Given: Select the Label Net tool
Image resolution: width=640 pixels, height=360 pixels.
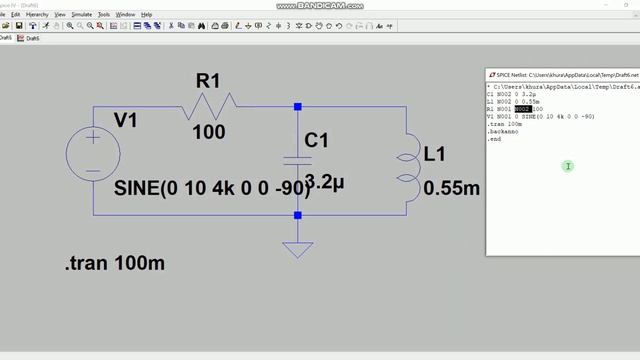Looking at the screenshot, I should [x=258, y=26].
